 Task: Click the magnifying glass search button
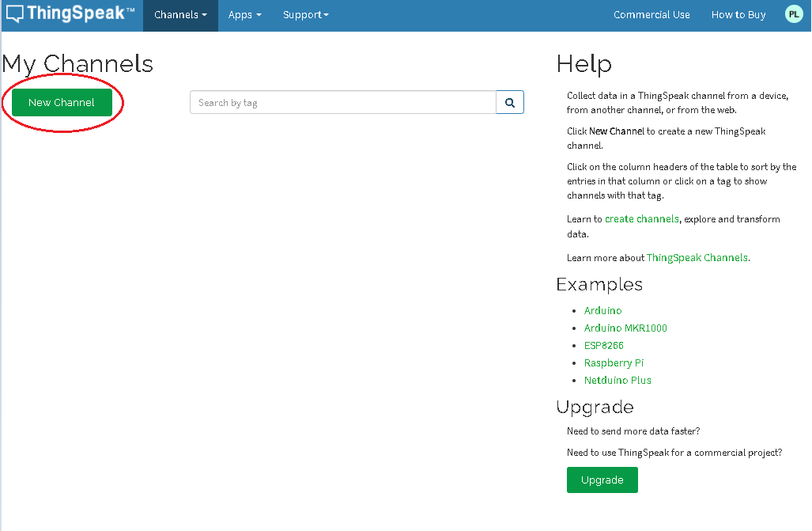[510, 102]
